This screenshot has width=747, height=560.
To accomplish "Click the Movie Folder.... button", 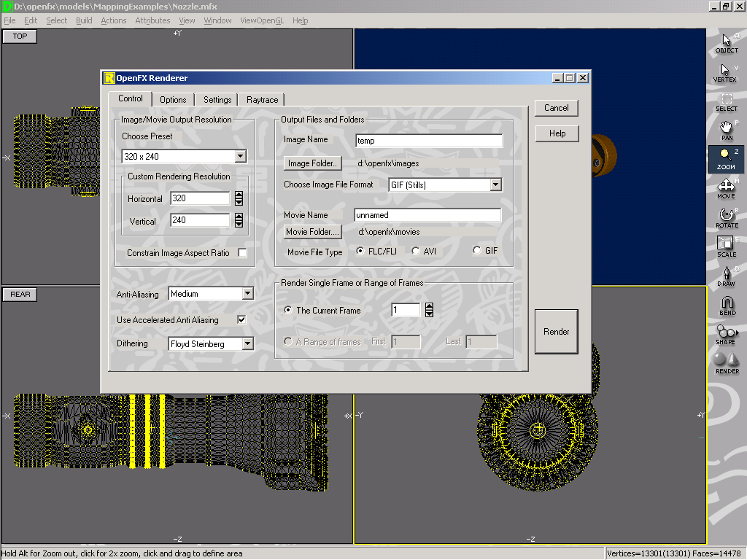I will tap(312, 231).
